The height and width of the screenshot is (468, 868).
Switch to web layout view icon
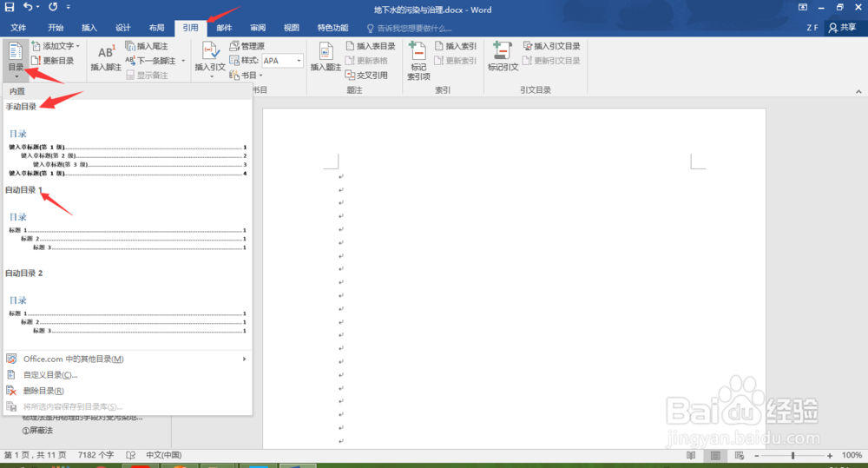[739, 455]
